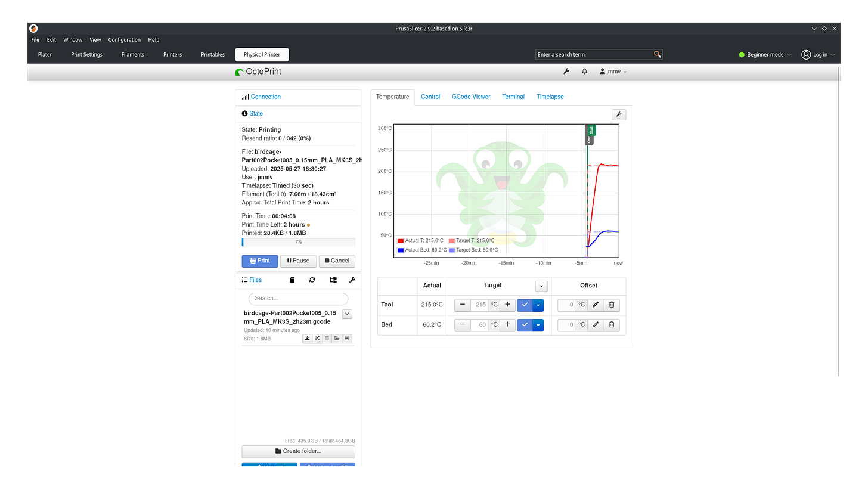Collapse the State panel
The height and width of the screenshot is (499, 868).
click(x=256, y=113)
